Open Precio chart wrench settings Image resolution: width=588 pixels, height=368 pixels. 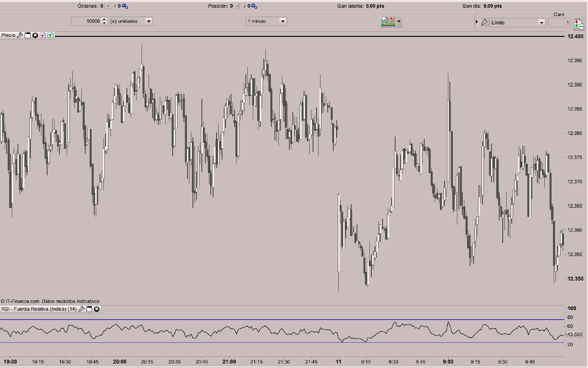tap(20, 35)
